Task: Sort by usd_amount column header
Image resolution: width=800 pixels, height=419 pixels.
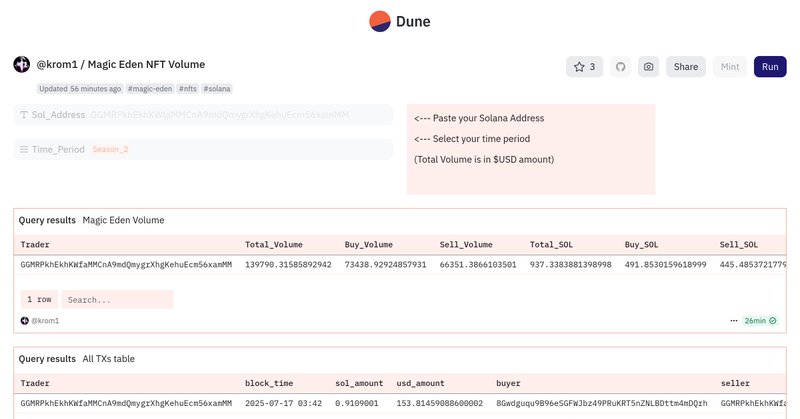Action: tap(420, 383)
